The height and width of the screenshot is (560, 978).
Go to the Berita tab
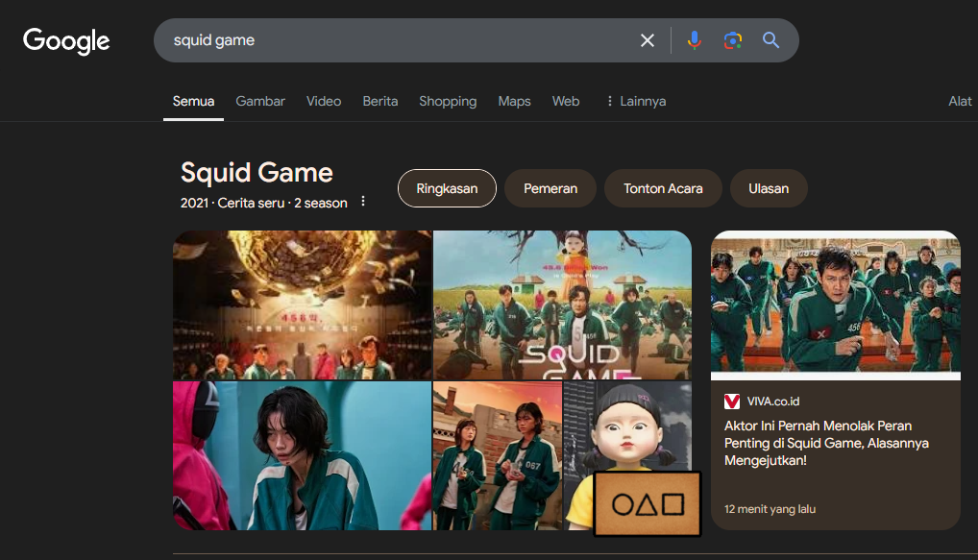[379, 101]
